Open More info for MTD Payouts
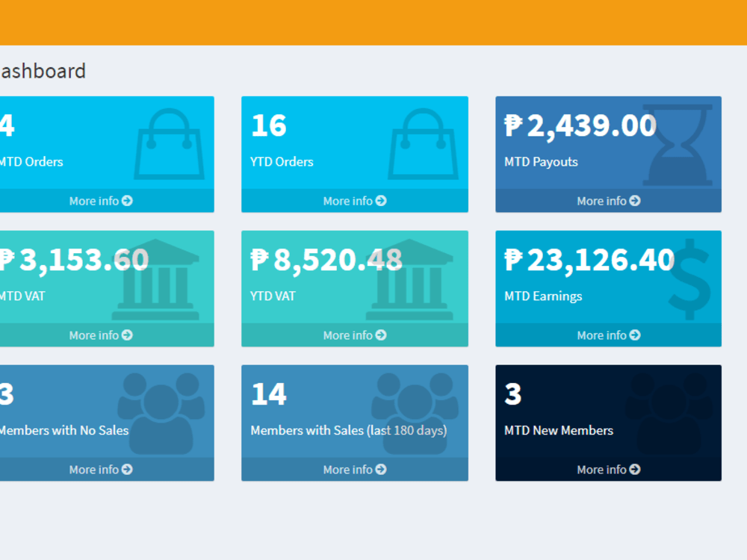Screen dimensions: 747x560 [x=608, y=201]
